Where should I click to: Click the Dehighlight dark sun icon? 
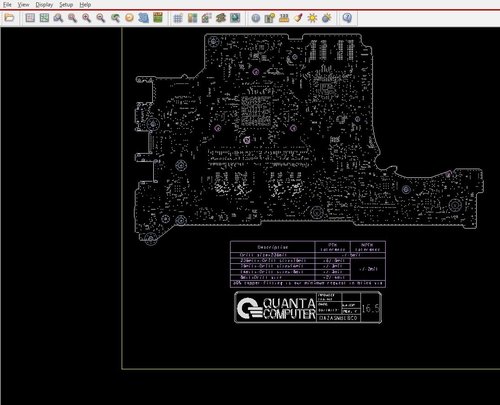click(x=327, y=18)
